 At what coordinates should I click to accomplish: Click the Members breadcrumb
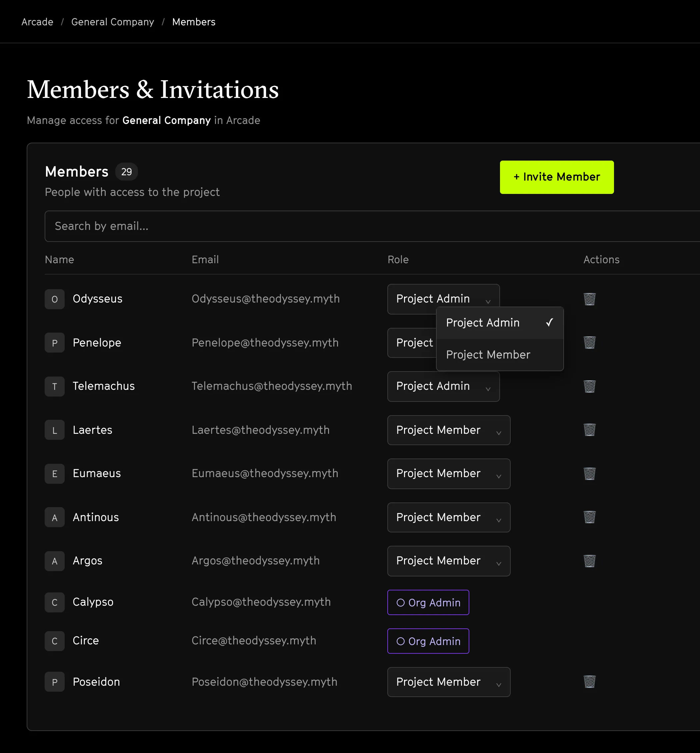click(194, 22)
